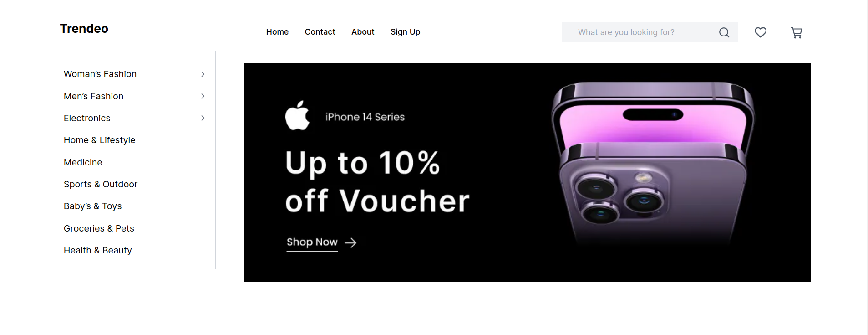
Task: Select the Sign Up nav link
Action: tap(405, 32)
